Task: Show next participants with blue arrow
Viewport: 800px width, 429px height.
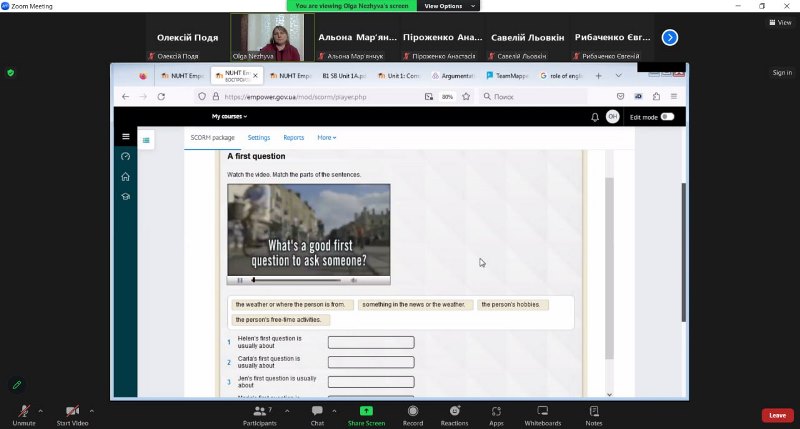Action: 669,37
